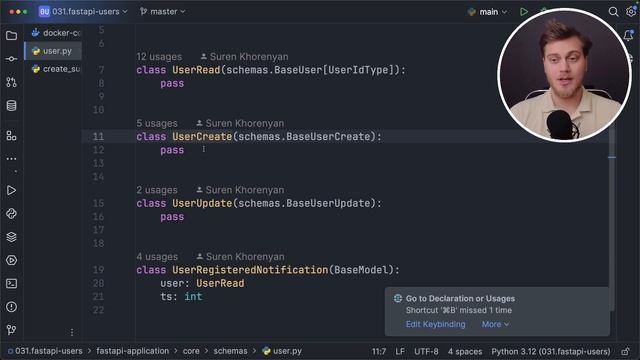The image size is (640, 360).
Task: Select the docker-compose file in project tree
Action: [56, 33]
